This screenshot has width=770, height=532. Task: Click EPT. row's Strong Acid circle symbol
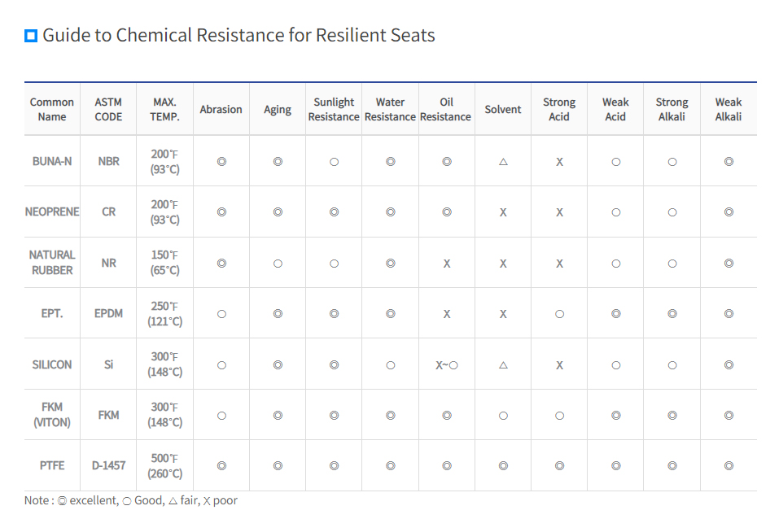point(559,314)
